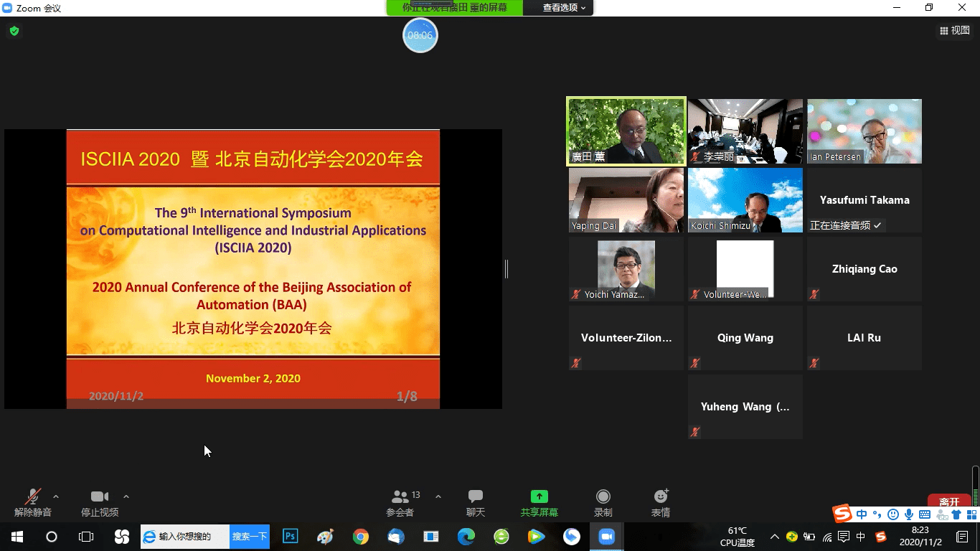Click the Chrome icon in the taskbar
The height and width of the screenshot is (551, 980).
[x=360, y=537]
